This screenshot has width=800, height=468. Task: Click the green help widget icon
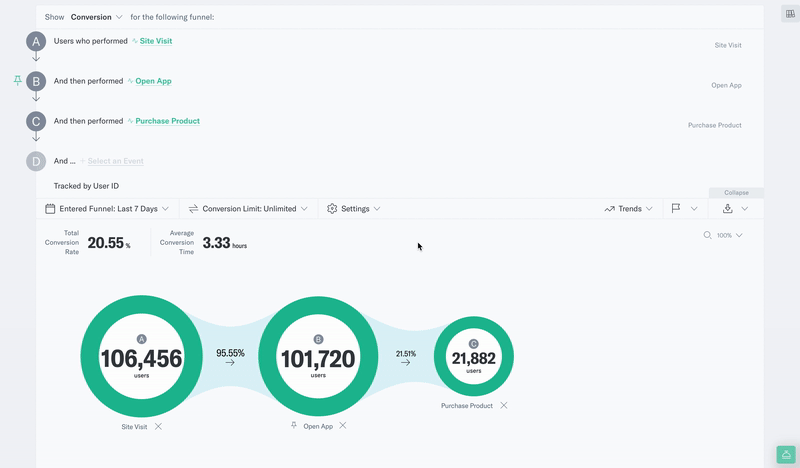pos(786,455)
